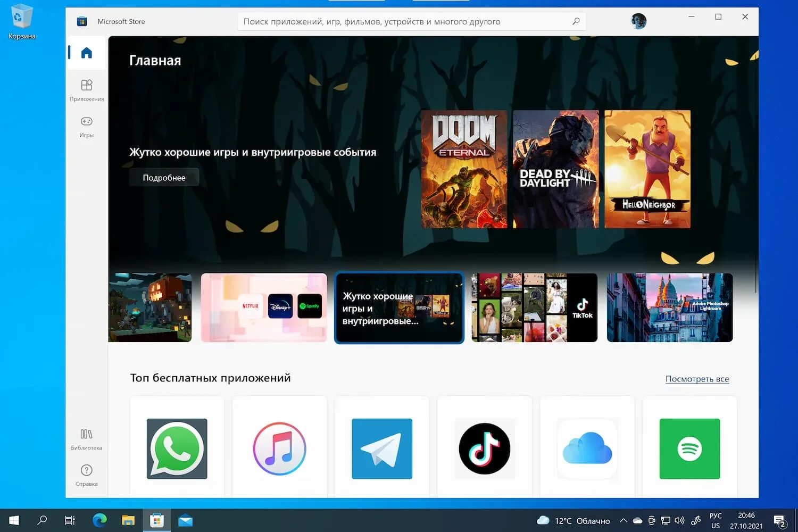Click the magnifier icon in the search box
798x532 pixels.
pos(576,21)
